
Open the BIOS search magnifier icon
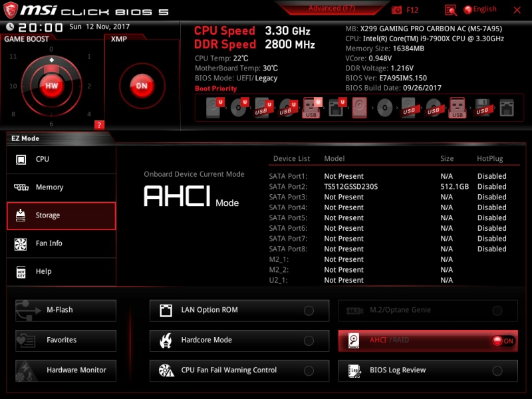coord(451,10)
